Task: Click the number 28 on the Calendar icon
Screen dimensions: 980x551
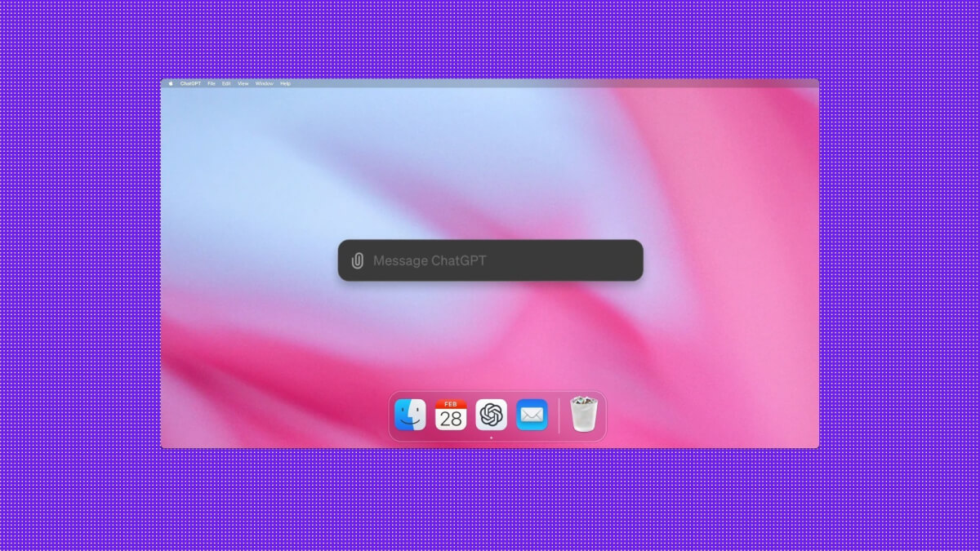Action: [x=451, y=420]
